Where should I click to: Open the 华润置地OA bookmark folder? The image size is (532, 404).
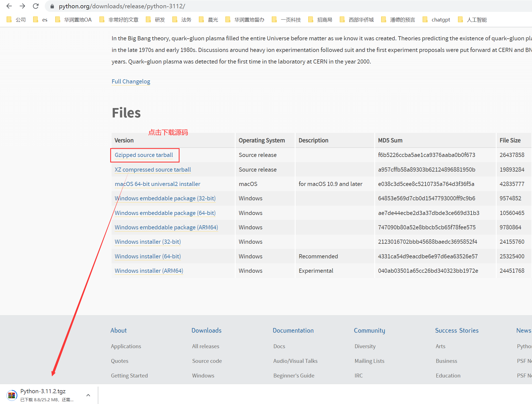point(73,20)
